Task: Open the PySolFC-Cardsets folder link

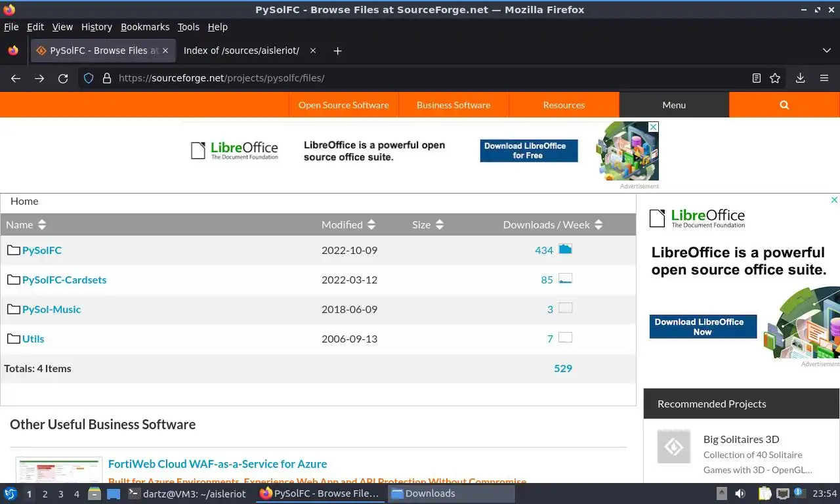Action: tap(64, 280)
